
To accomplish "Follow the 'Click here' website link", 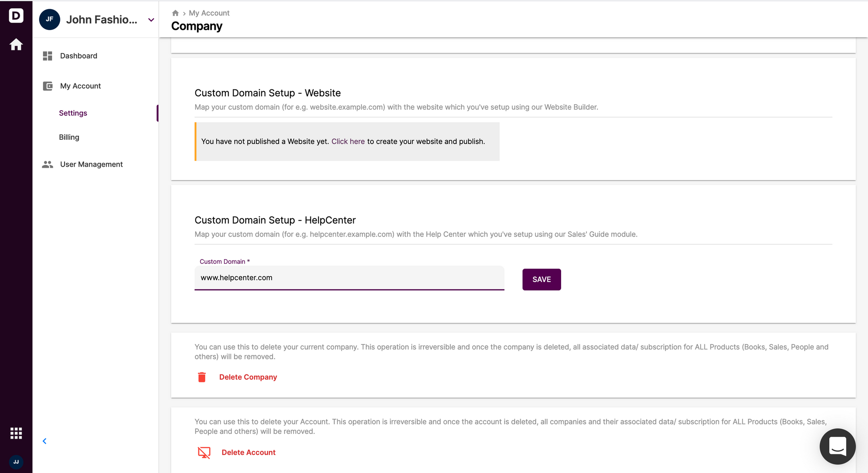I will pyautogui.click(x=348, y=141).
